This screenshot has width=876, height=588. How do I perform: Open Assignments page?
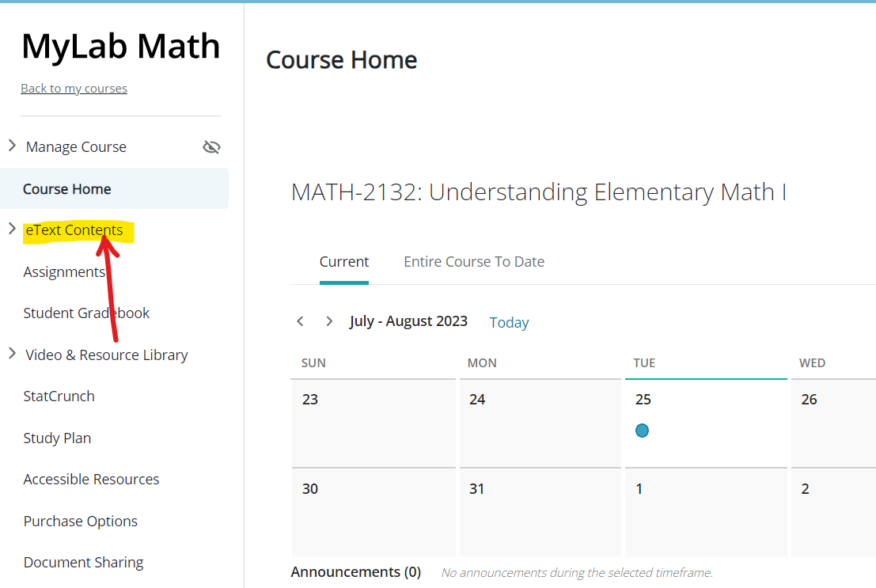(x=64, y=272)
